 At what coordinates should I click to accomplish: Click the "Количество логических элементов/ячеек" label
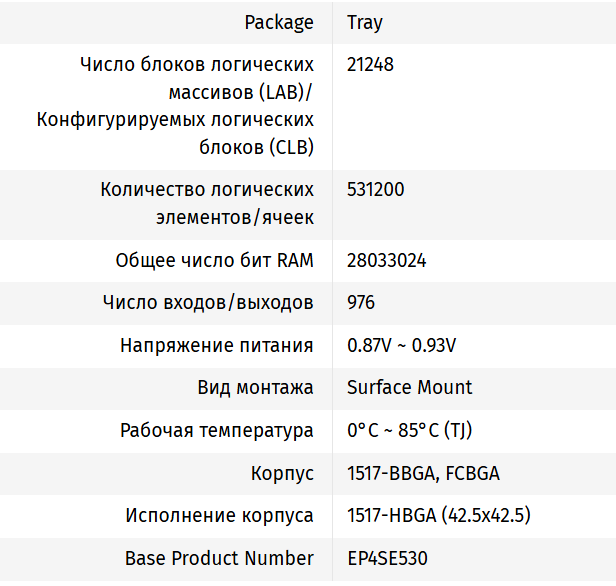coord(207,203)
